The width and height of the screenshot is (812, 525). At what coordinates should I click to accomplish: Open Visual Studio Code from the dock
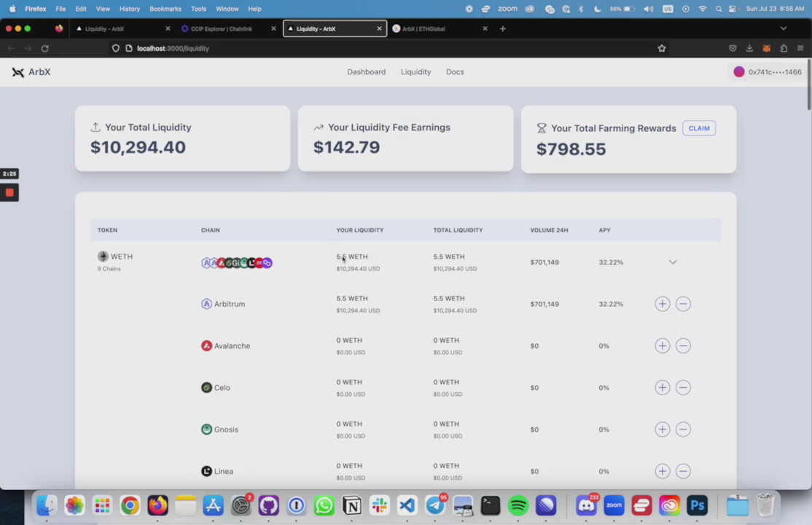[x=407, y=505]
